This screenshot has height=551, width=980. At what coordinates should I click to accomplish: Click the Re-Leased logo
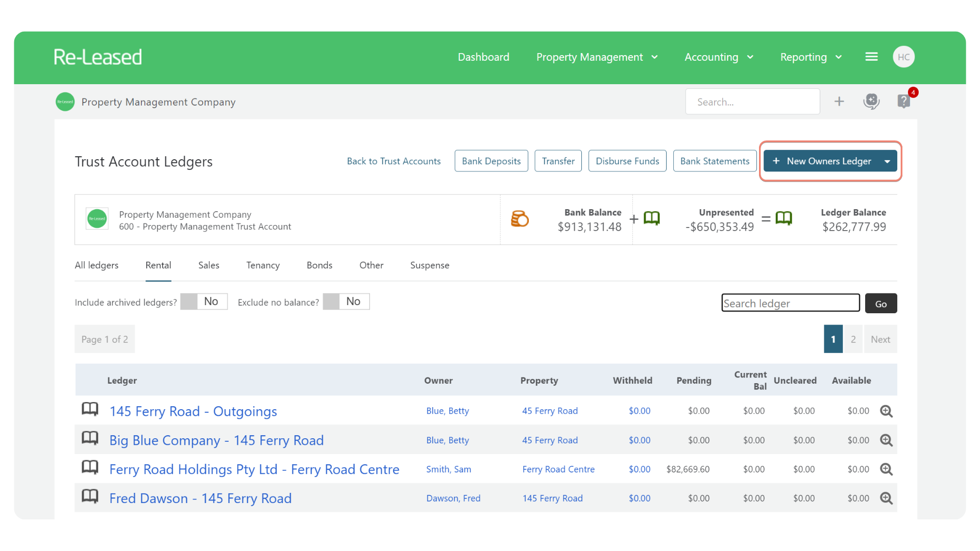[97, 57]
